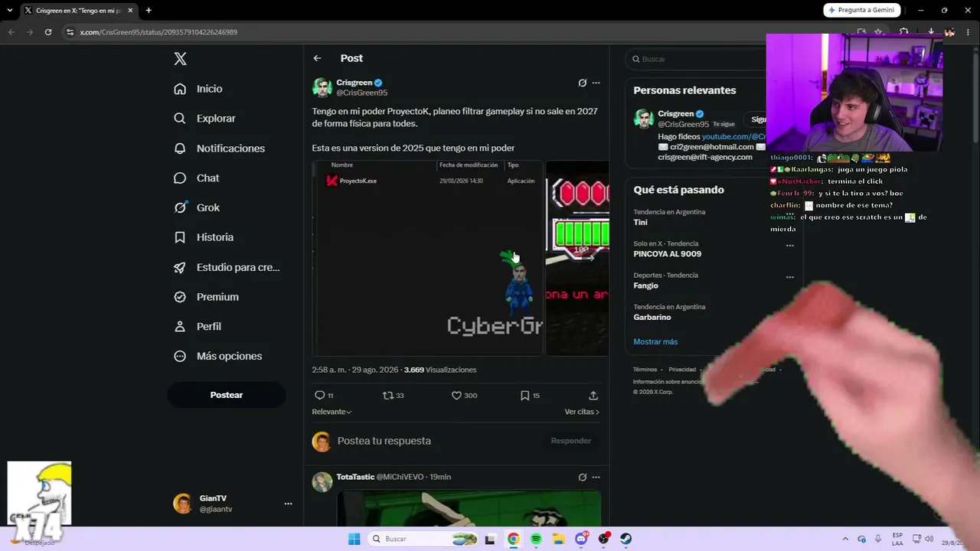Open the Términos footer link
This screenshot has height=551, width=980.
(645, 370)
